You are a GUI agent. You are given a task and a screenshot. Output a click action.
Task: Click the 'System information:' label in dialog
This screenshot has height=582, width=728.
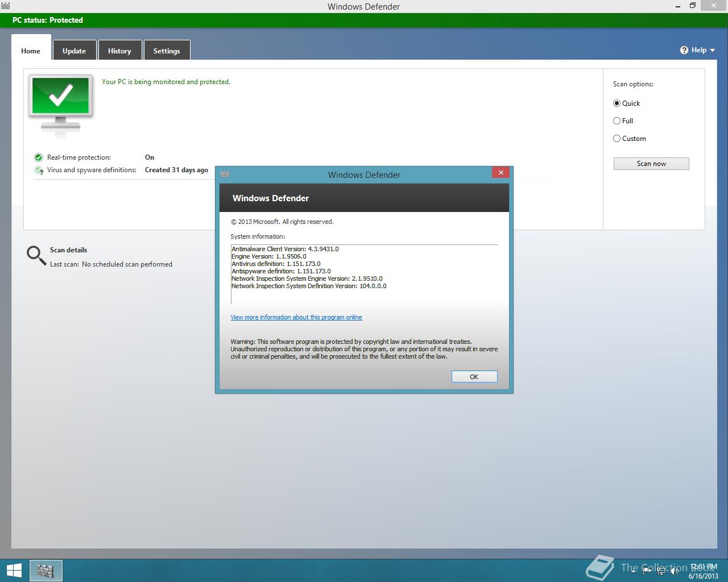pos(258,236)
